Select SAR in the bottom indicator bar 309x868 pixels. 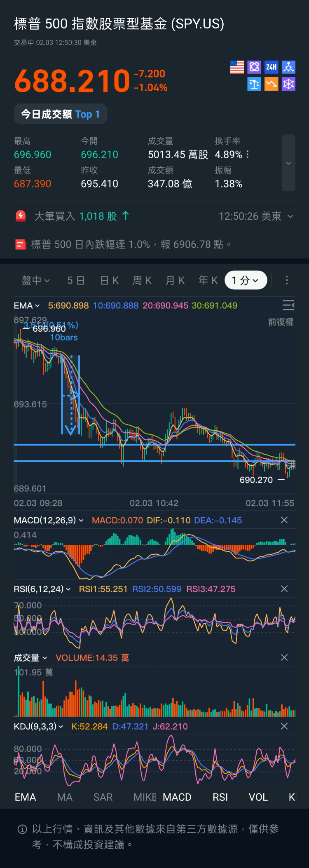[x=103, y=797]
